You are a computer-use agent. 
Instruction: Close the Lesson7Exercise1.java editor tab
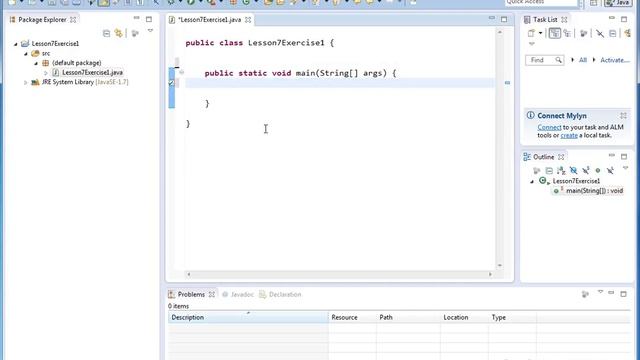pos(248,20)
